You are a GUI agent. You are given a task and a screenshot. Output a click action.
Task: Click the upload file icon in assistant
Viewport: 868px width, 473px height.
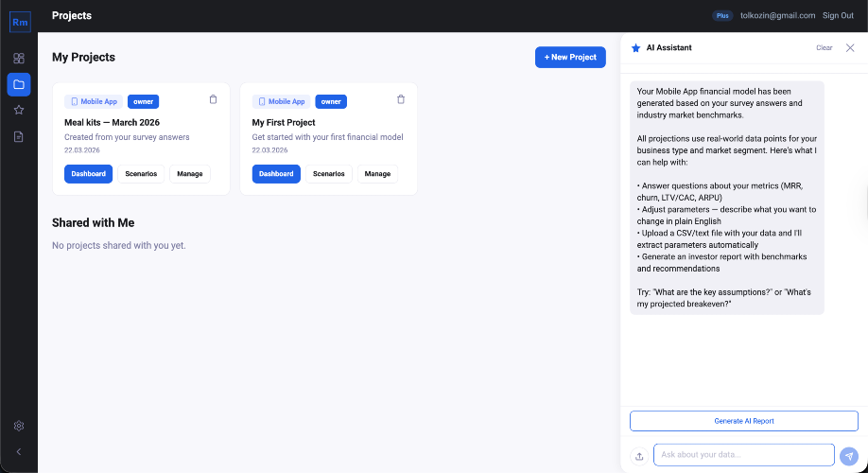[x=639, y=456]
